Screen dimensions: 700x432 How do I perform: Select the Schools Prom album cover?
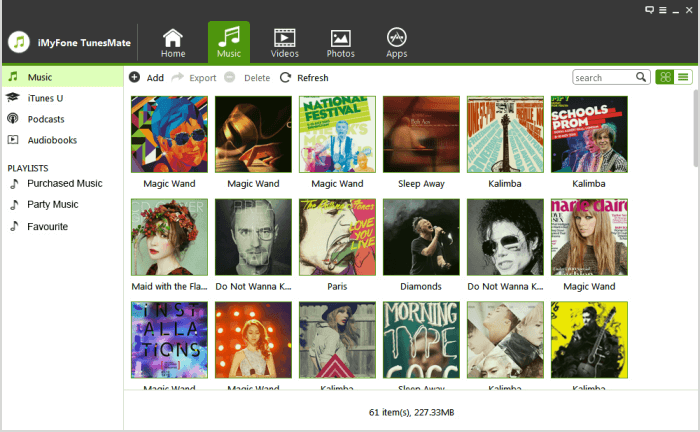click(x=589, y=134)
